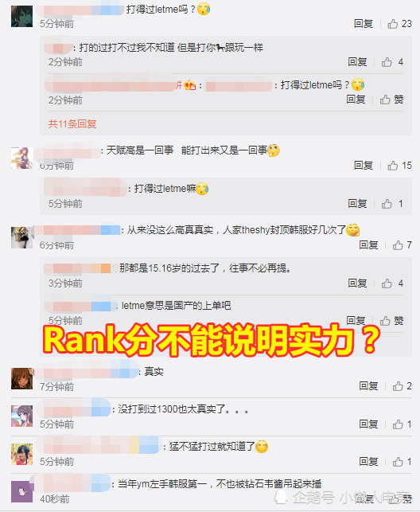Screen dimensions: 420x512
Task: Reply to the '天赋高是一回事' comment
Action: point(364,166)
